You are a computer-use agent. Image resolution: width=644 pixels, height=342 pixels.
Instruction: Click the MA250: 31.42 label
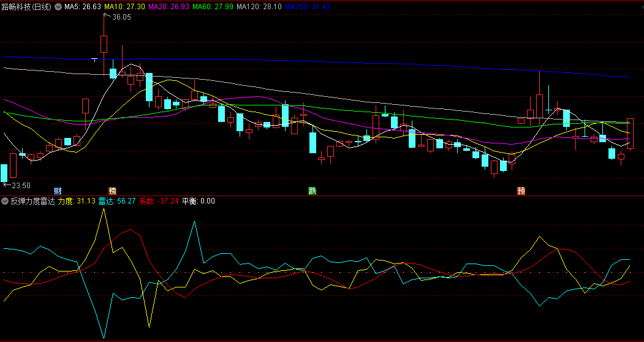(x=308, y=7)
